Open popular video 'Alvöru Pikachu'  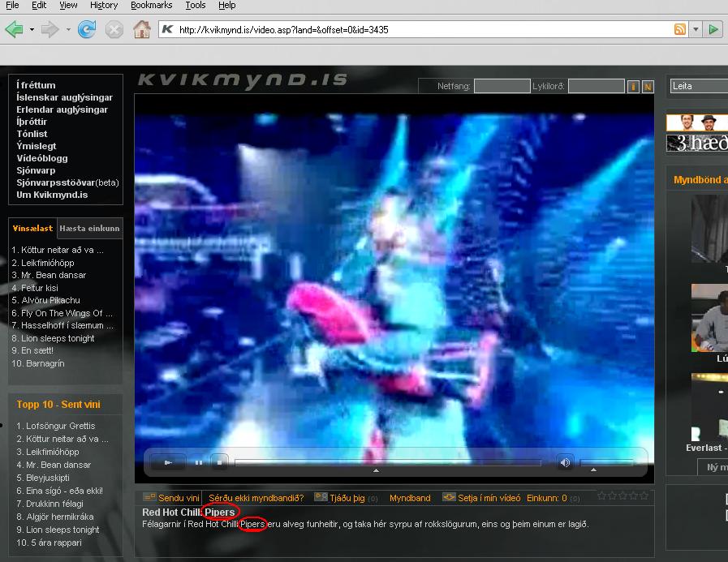(x=45, y=300)
